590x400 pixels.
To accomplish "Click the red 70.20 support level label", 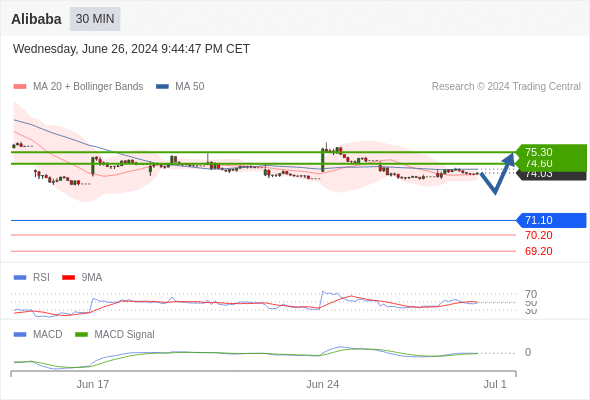I will (538, 236).
